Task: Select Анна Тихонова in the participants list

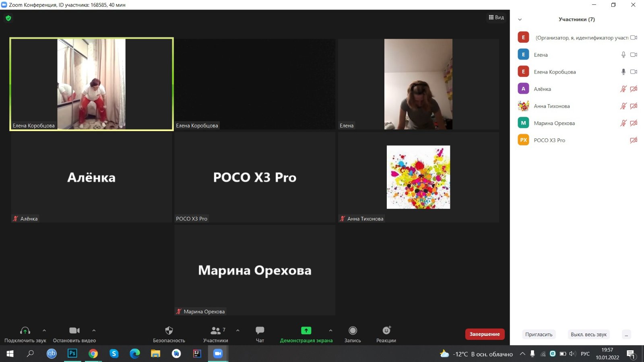Action: click(x=577, y=106)
